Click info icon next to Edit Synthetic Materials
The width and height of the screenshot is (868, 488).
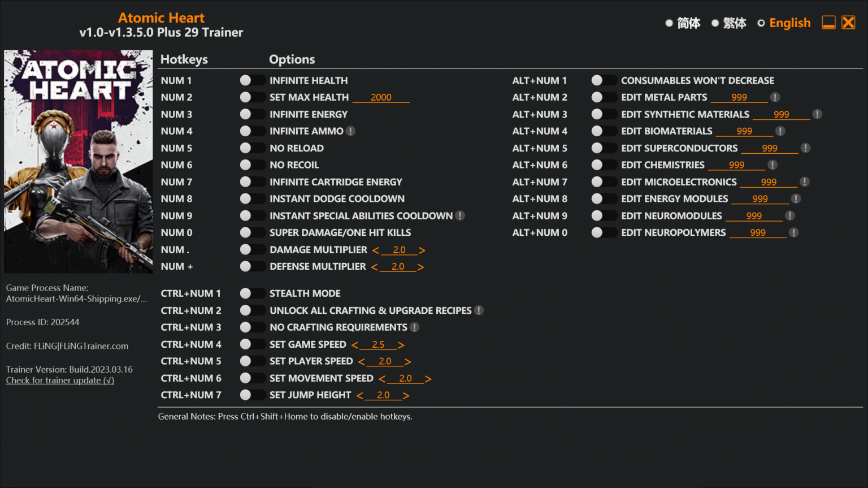click(x=817, y=114)
